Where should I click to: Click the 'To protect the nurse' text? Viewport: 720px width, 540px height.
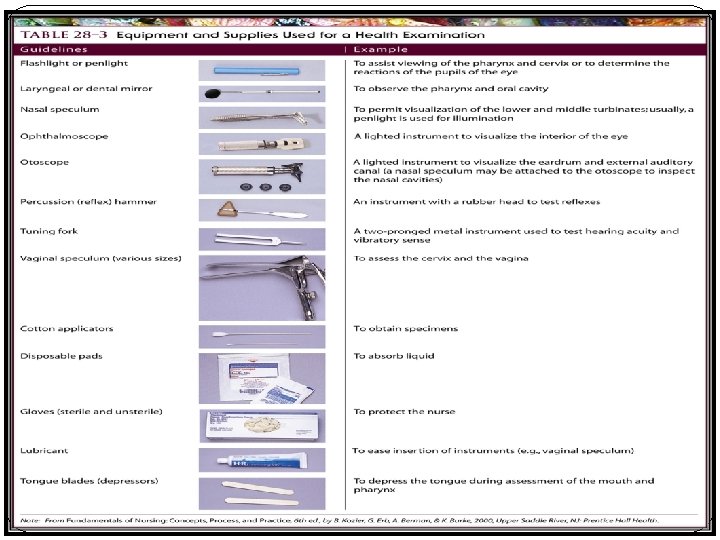[404, 412]
